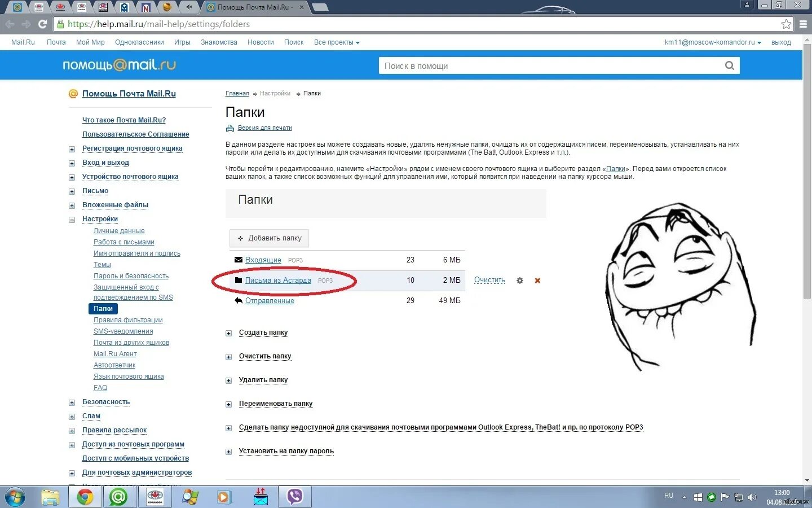The height and width of the screenshot is (508, 812).
Task: Click Очистить link for Письма из Асгарда
Action: (489, 280)
